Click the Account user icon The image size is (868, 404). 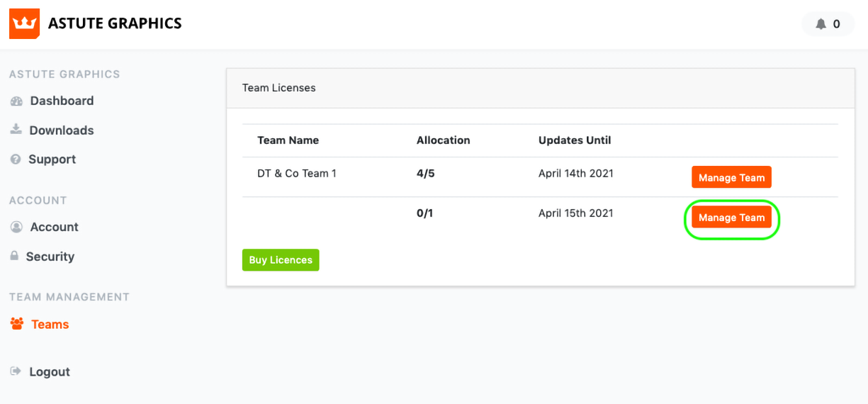coord(16,228)
